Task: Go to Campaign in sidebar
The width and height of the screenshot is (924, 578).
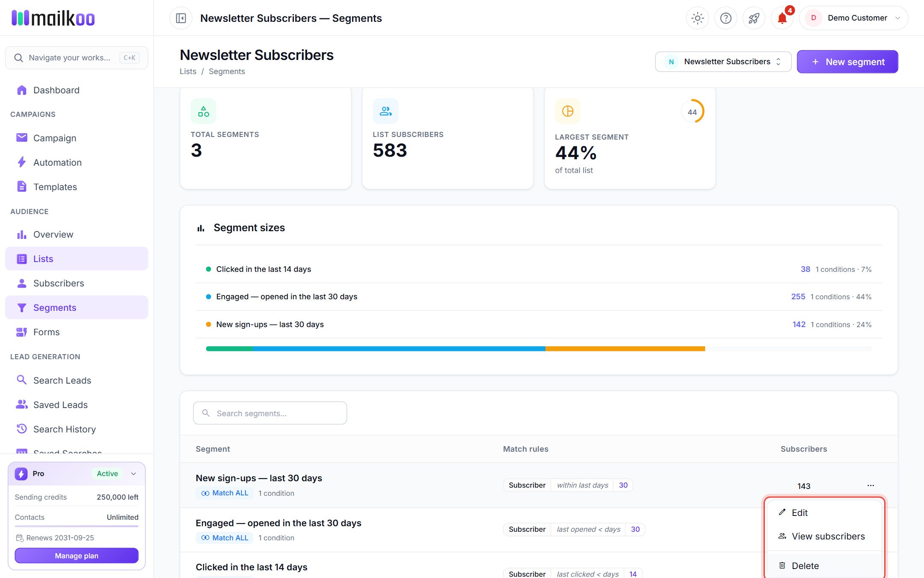Action: [x=77, y=138]
